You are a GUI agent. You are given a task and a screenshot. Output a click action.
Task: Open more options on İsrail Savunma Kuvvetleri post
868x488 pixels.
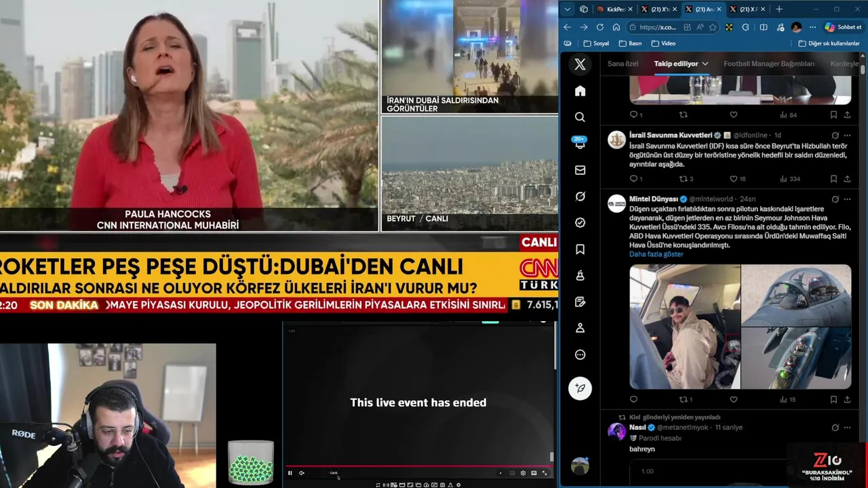pyautogui.click(x=847, y=136)
